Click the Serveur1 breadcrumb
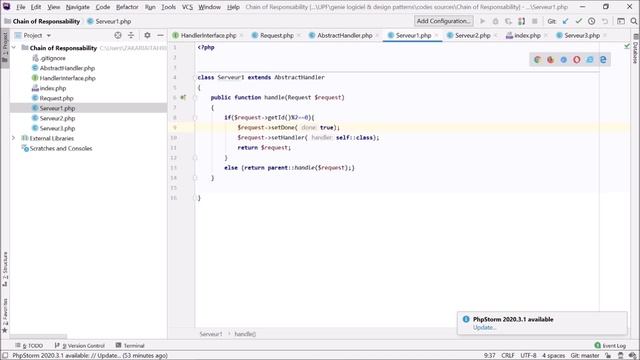Screen dimensions: 640x360 point(211,334)
